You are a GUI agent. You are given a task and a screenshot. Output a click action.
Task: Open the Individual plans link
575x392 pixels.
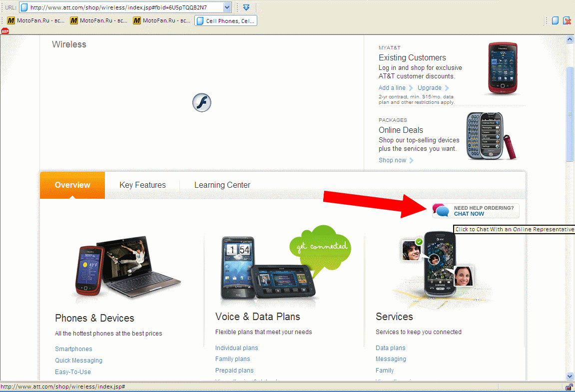coord(236,348)
